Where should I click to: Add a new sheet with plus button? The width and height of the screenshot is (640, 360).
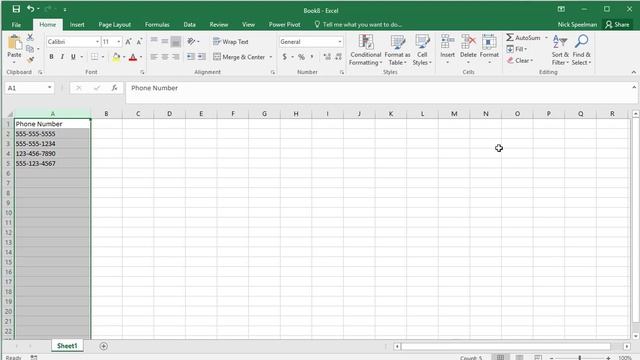click(103, 346)
